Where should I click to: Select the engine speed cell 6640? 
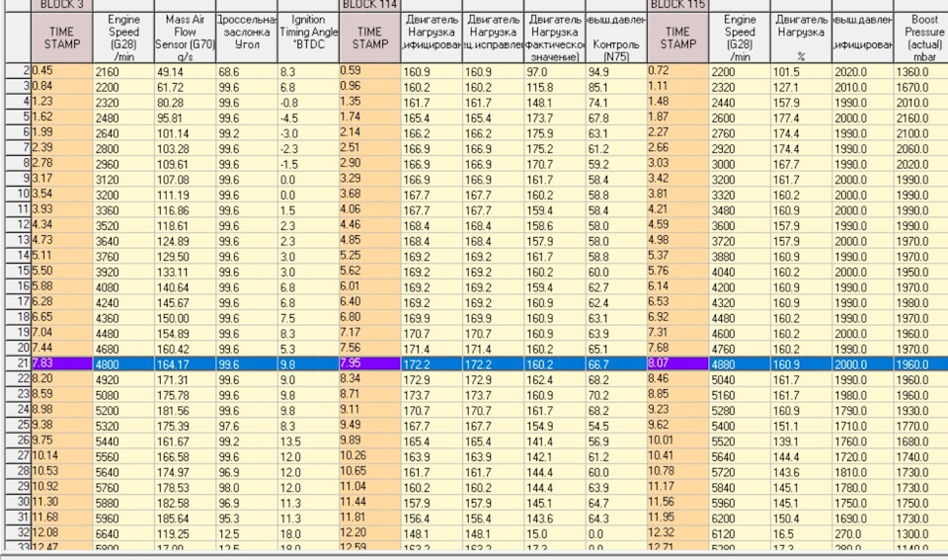coord(123,533)
